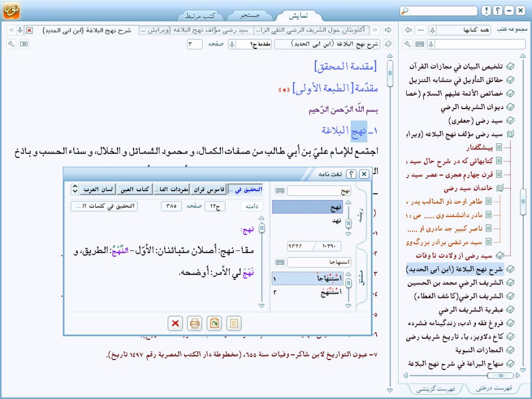Select the مفردات الفا... dictionary tab

pyautogui.click(x=172, y=189)
